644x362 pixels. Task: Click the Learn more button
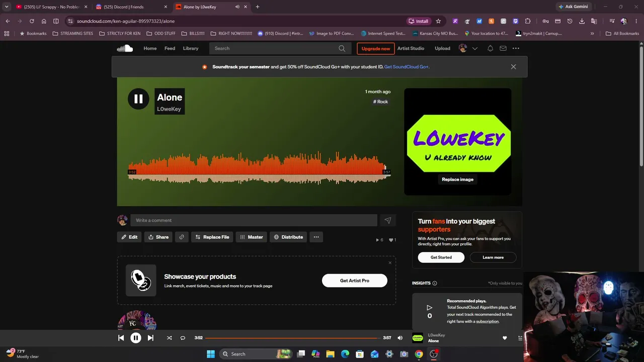[493, 257]
